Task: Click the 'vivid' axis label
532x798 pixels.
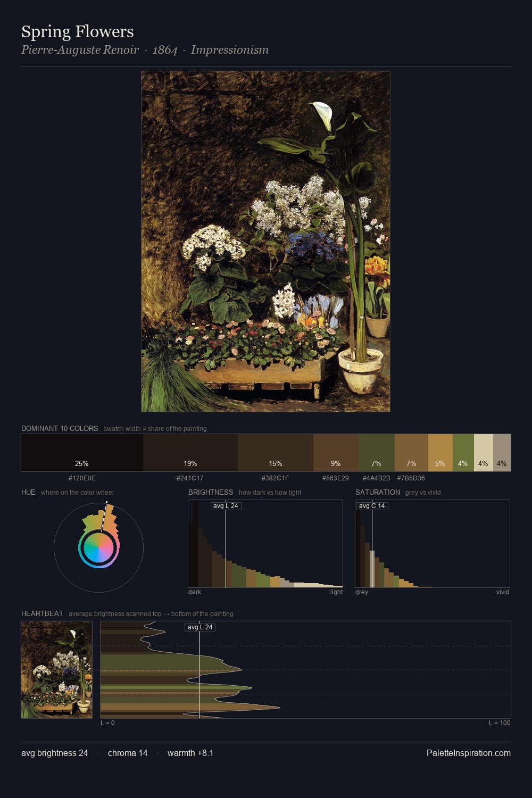Action: 503,592
